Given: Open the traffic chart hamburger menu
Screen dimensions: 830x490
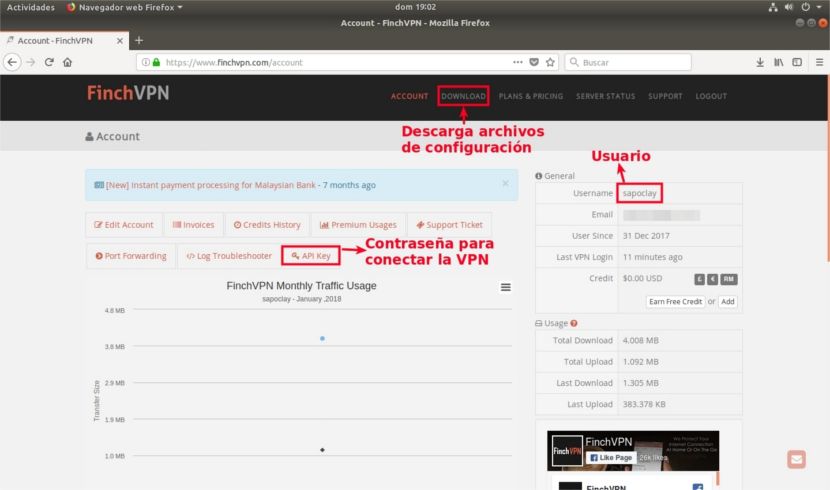Looking at the screenshot, I should tap(506, 287).
